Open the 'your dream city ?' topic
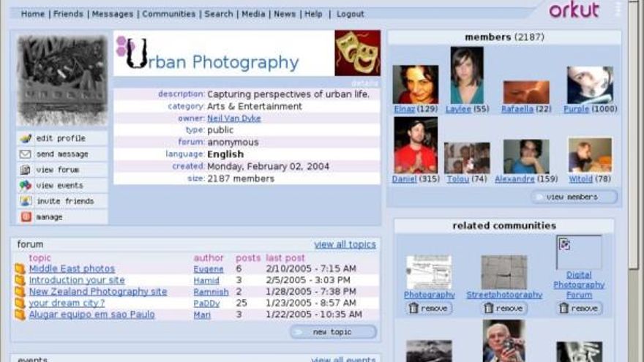Viewport: 644px width, 362px height. coord(67,303)
